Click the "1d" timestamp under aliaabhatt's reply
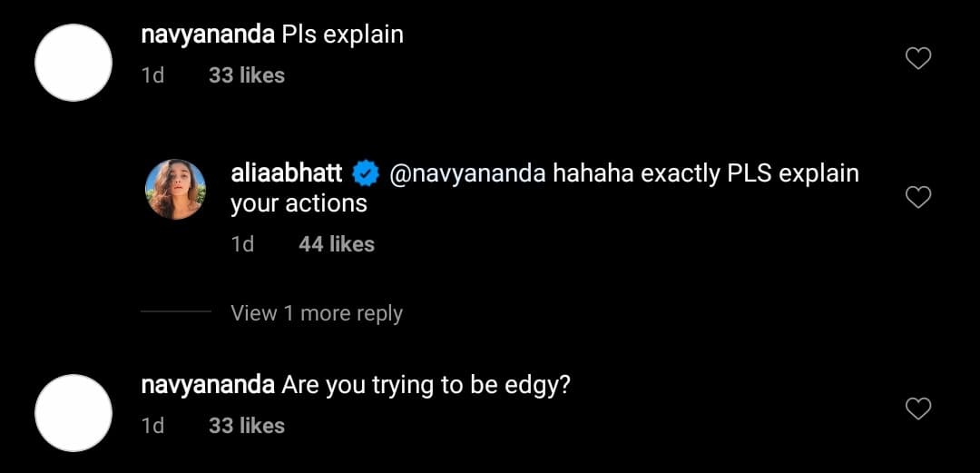Image resolution: width=980 pixels, height=473 pixels. click(242, 243)
